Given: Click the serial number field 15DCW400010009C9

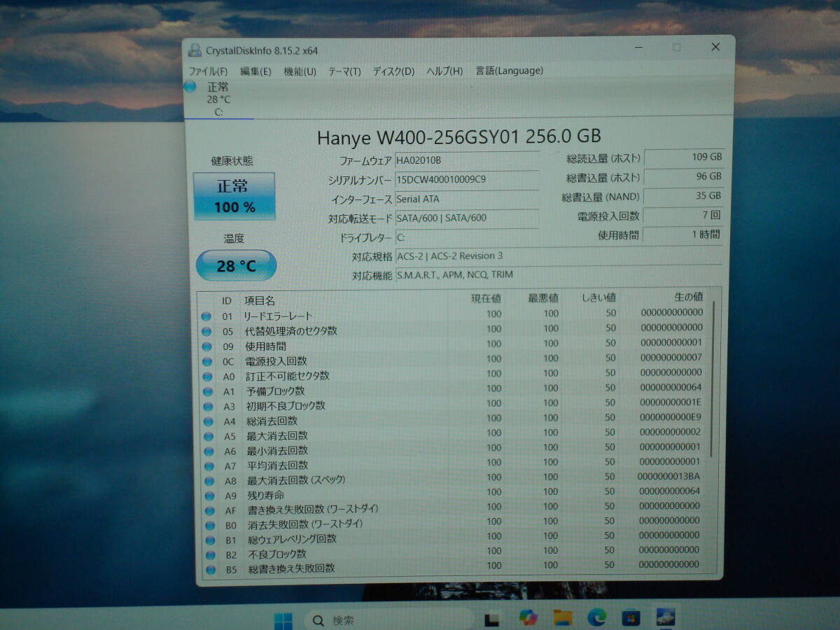Looking at the screenshot, I should point(467,179).
